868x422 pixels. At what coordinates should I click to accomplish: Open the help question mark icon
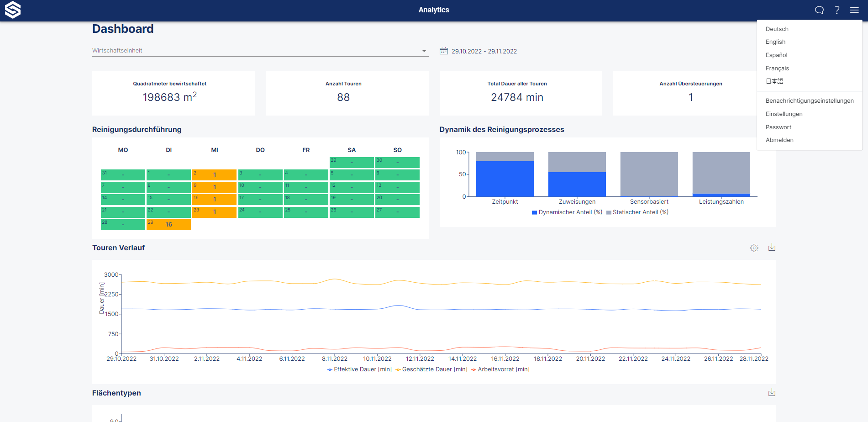pyautogui.click(x=837, y=10)
